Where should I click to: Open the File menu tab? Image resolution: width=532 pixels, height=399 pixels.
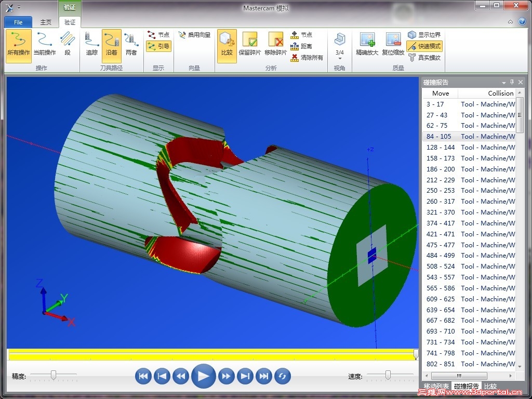pos(18,22)
